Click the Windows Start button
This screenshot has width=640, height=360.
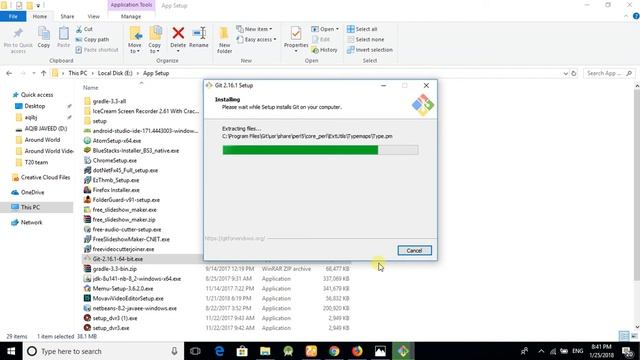pyautogui.click(x=11, y=351)
